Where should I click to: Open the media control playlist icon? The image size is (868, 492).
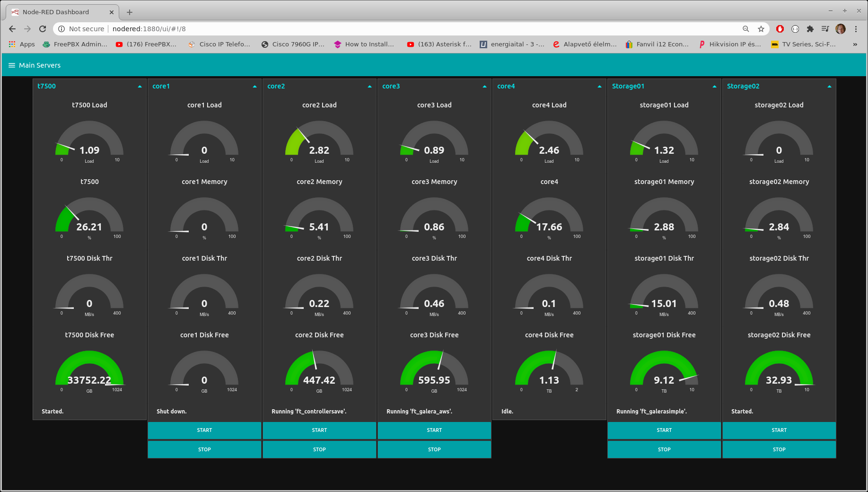click(825, 29)
